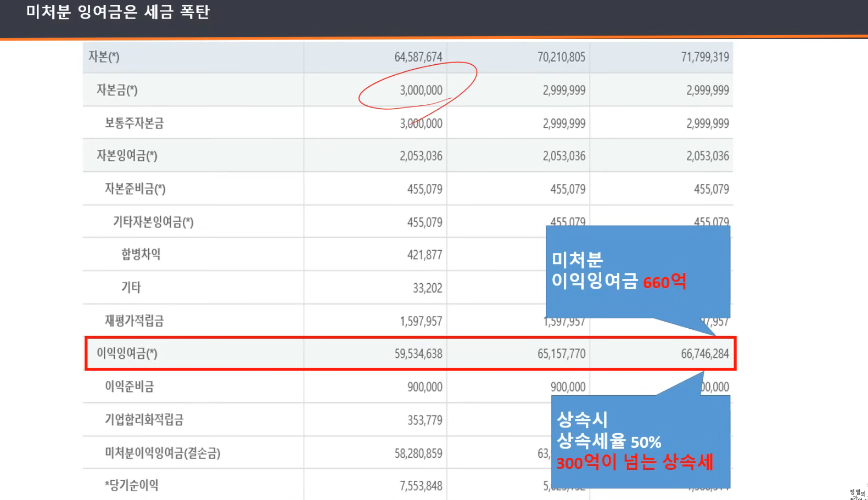Click second-column 900,000 in 이익준비금 row
868x500 pixels.
pos(568,387)
